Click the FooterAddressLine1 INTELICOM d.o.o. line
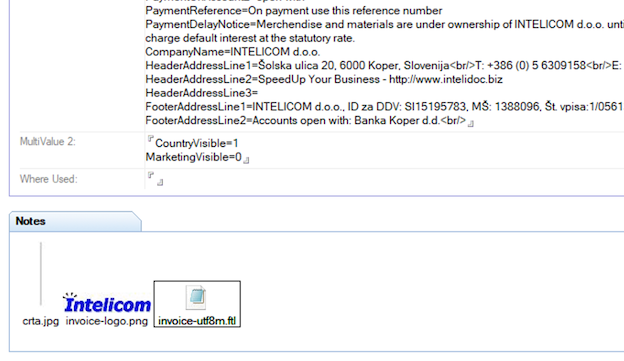The height and width of the screenshot is (361, 624). coord(384,107)
